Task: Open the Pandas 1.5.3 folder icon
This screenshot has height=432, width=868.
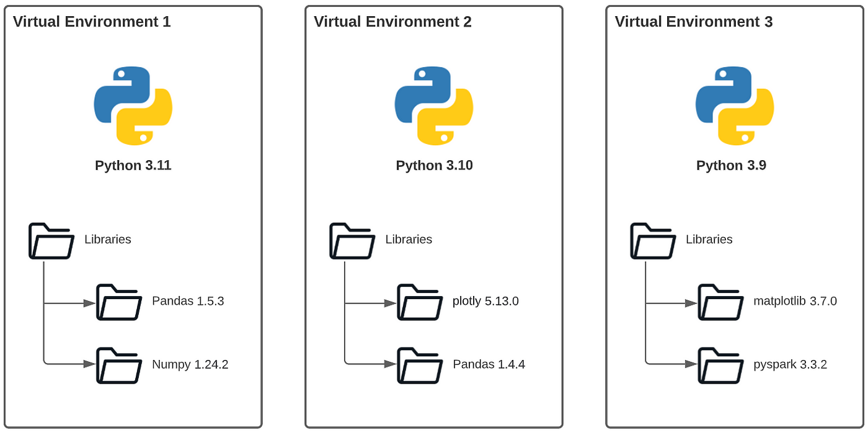Action: (x=119, y=302)
